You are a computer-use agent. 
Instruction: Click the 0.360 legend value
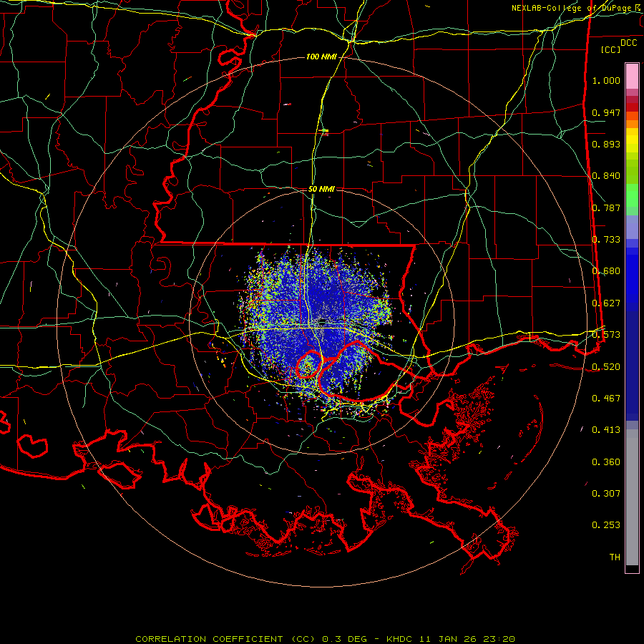pos(606,462)
